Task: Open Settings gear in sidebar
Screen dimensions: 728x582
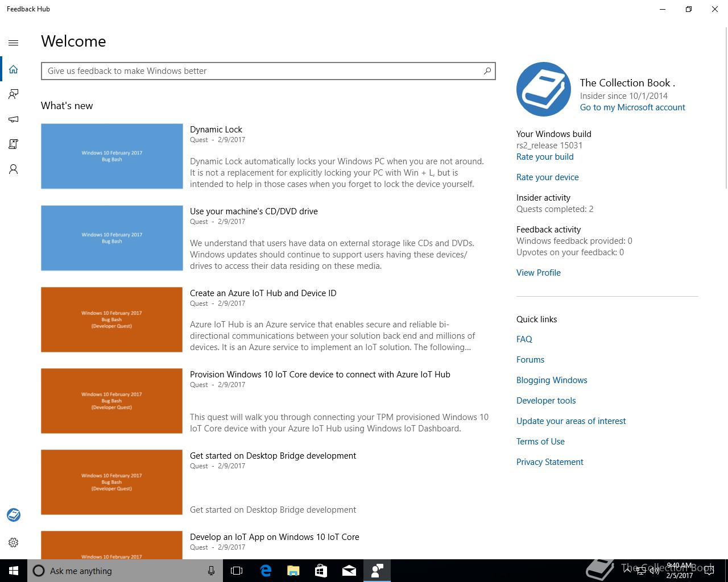Action: coord(14,543)
